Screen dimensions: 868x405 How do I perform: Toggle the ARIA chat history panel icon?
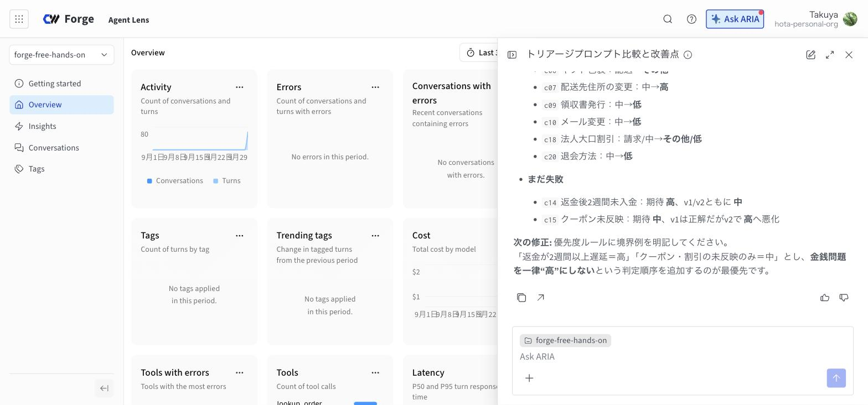[x=512, y=55]
